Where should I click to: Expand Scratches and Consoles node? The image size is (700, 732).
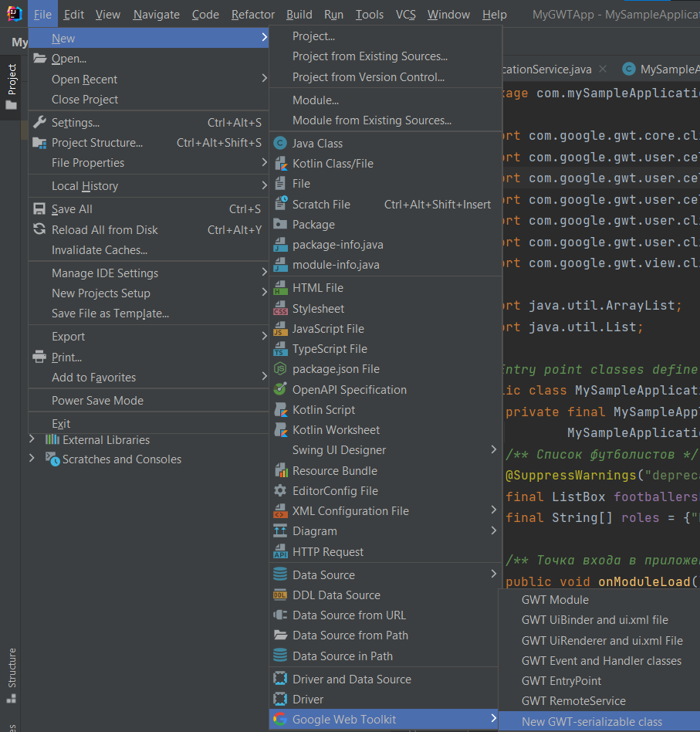(32, 459)
